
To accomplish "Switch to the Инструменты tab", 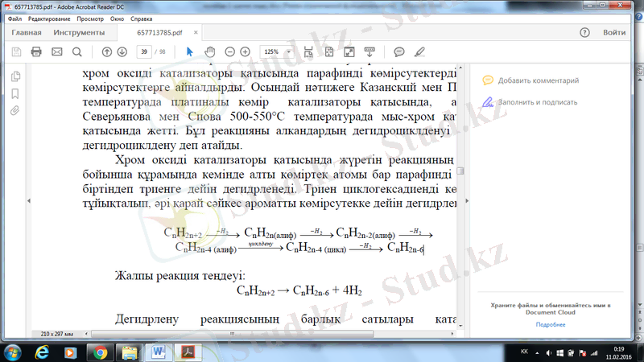I will coord(79,33).
